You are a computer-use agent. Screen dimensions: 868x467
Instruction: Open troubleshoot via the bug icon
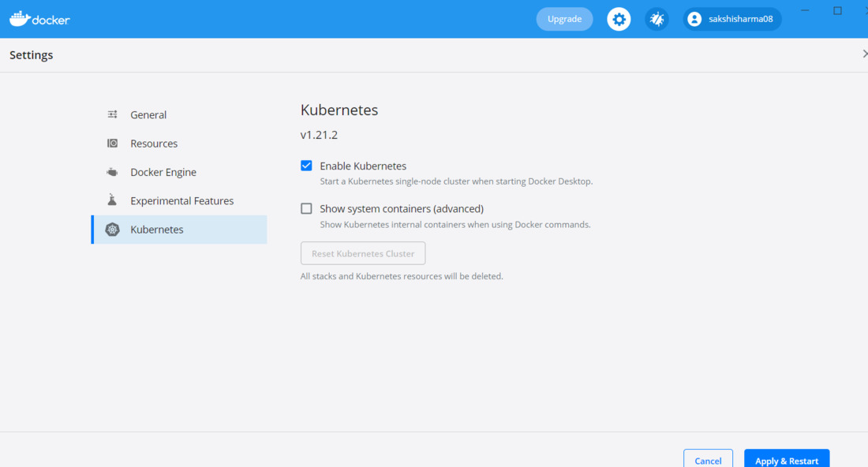click(x=657, y=20)
